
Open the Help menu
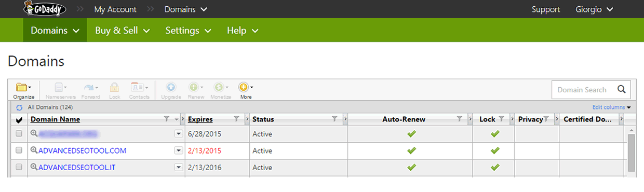click(x=243, y=30)
